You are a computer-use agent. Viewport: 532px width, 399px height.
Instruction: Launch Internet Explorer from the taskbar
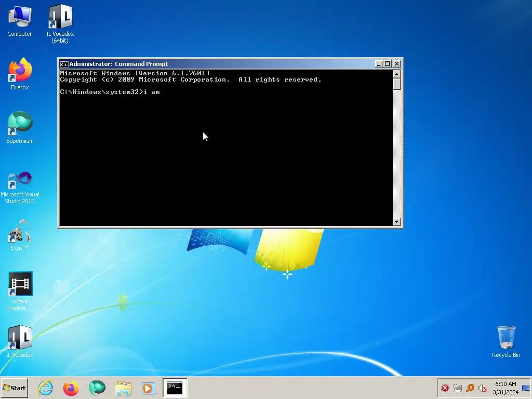[46, 388]
